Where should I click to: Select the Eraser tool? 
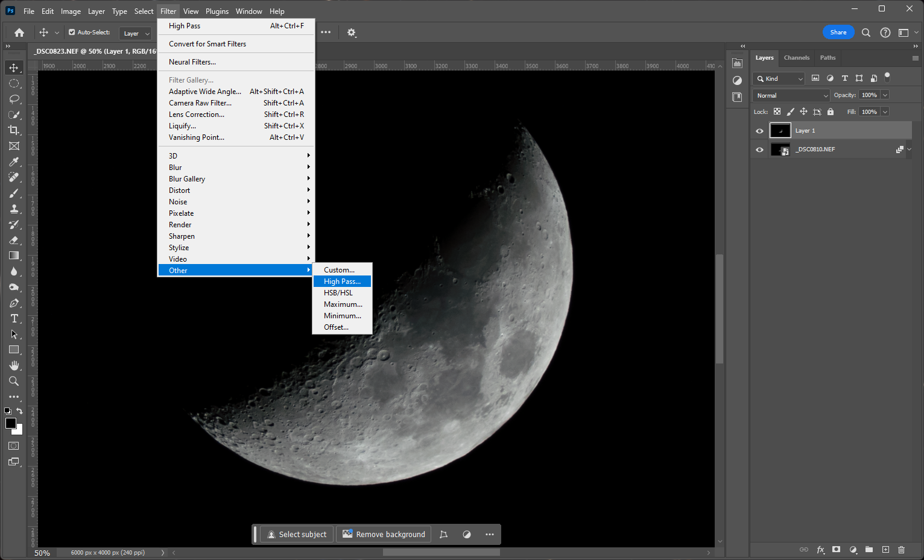14,240
